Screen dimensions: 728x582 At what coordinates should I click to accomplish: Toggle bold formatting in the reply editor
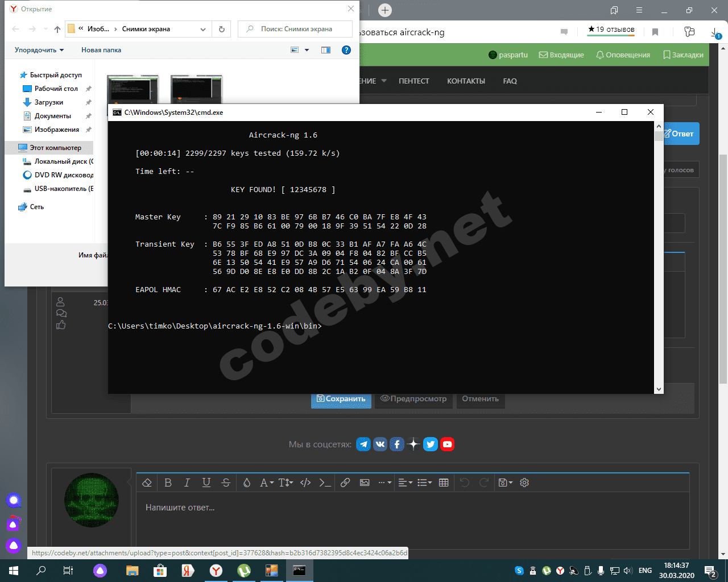tap(168, 483)
